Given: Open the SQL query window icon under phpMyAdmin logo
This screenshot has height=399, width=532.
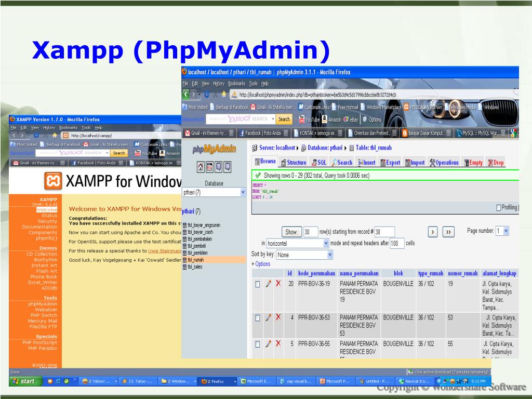Looking at the screenshot, I should [x=210, y=167].
